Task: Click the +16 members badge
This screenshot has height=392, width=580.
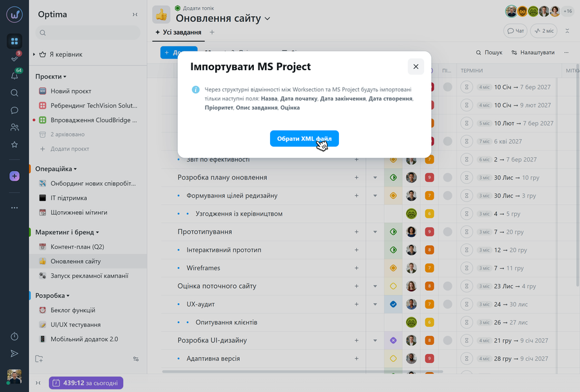Action: point(567,11)
